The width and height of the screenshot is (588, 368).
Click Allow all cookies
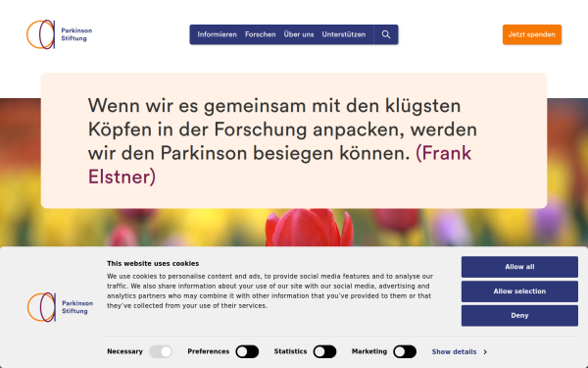519,267
